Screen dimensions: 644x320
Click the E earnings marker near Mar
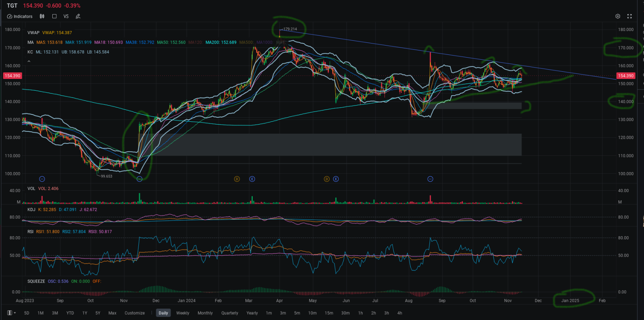[252, 179]
